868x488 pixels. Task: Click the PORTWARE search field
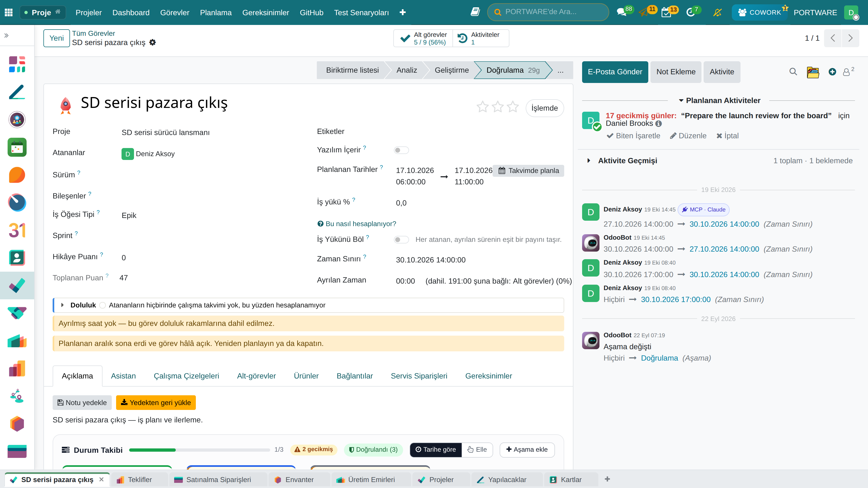(548, 12)
